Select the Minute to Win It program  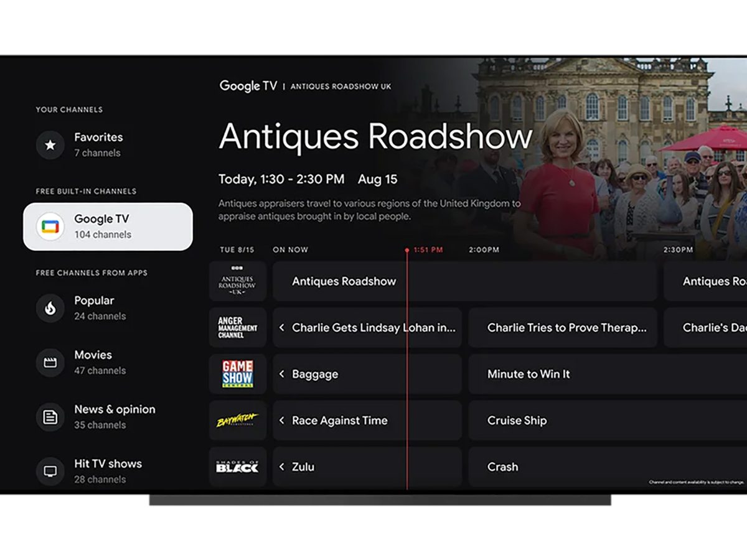pyautogui.click(x=608, y=374)
